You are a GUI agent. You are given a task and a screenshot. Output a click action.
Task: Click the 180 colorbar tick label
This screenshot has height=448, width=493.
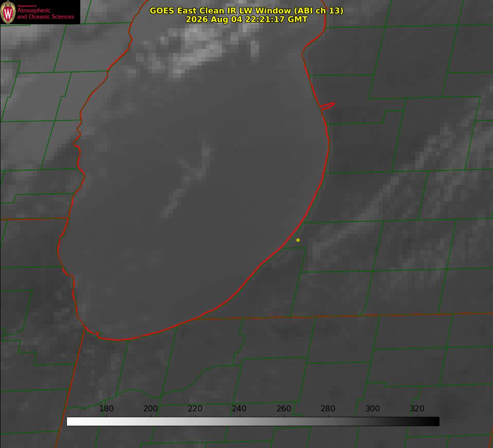pyautogui.click(x=106, y=408)
